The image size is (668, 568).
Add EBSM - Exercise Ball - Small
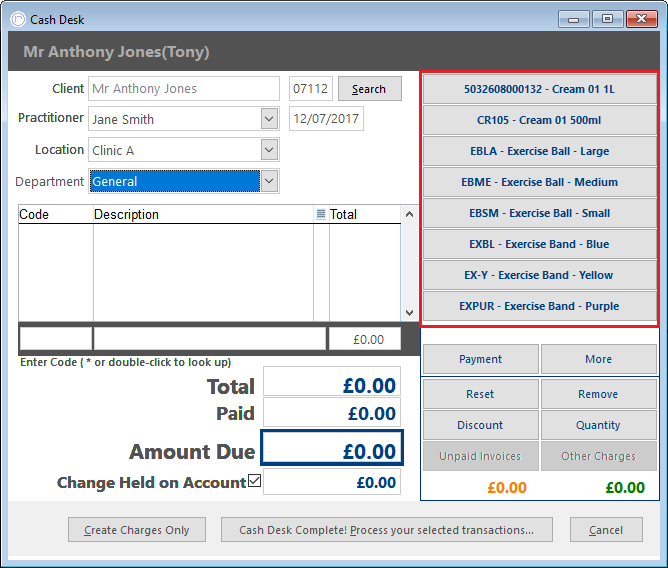(x=539, y=213)
